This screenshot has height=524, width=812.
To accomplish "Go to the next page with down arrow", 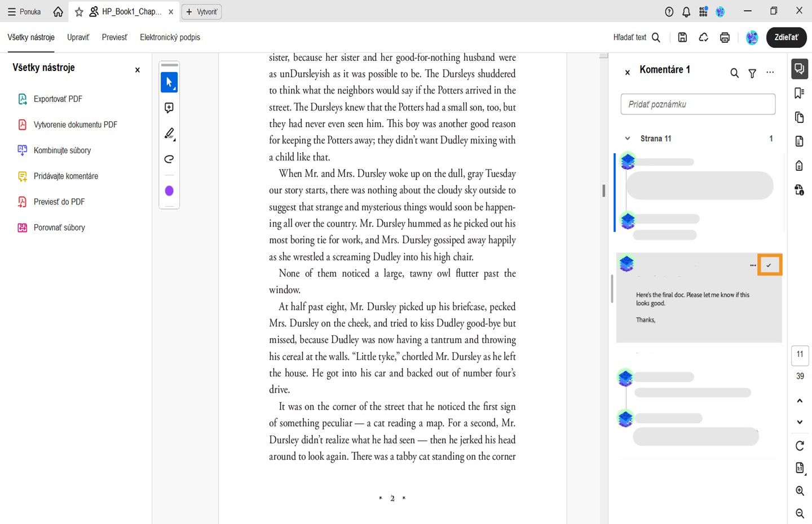I will tap(800, 422).
